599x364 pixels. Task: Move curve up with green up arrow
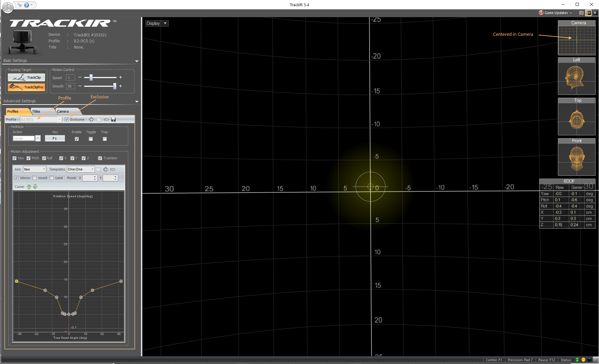click(29, 187)
